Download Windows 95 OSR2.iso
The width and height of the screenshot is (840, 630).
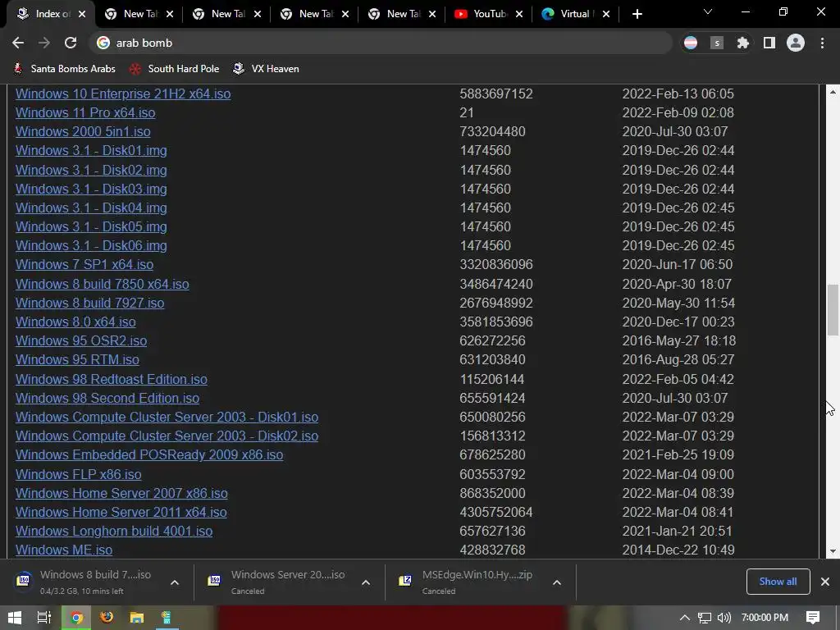tap(81, 340)
